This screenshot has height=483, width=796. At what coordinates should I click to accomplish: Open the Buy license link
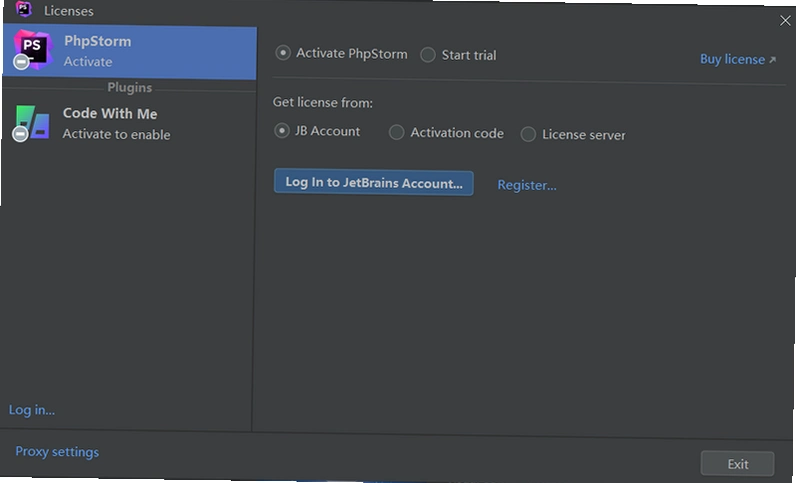pos(738,59)
